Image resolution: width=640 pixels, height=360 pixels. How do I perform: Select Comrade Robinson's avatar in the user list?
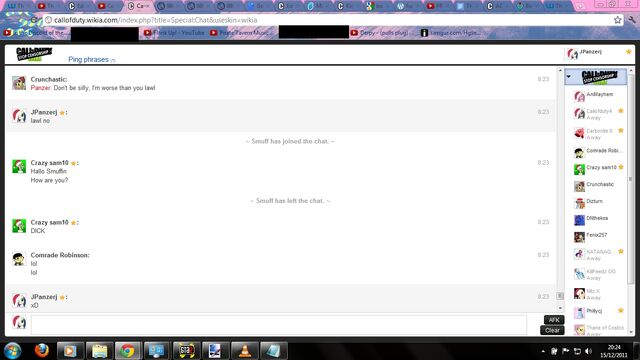(579, 153)
